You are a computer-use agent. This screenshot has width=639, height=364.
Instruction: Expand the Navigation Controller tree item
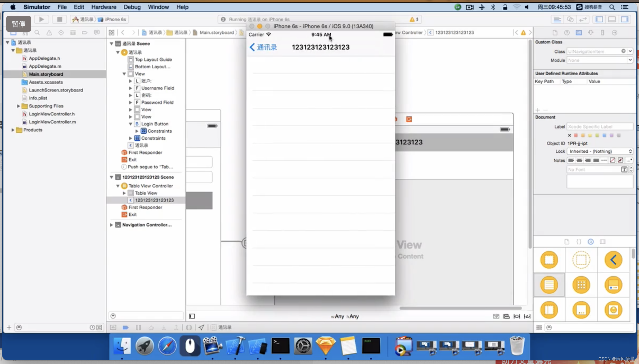click(x=111, y=225)
